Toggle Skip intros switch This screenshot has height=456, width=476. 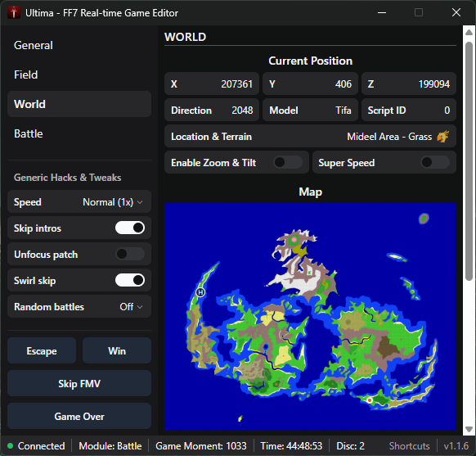pos(130,228)
